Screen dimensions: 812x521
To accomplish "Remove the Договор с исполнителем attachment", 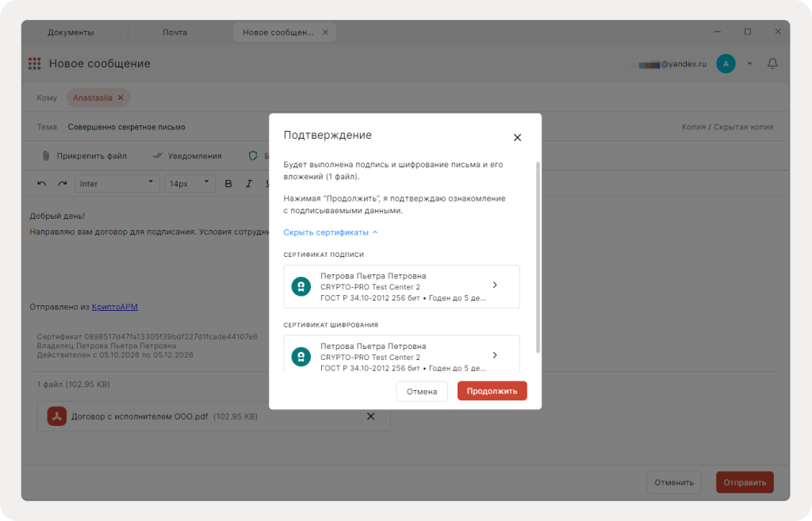I will click(x=371, y=416).
